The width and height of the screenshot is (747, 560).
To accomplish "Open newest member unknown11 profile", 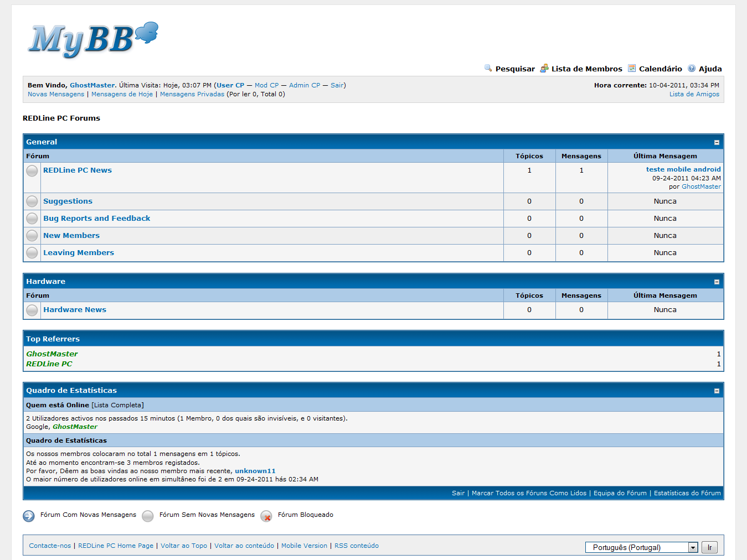I will [x=255, y=471].
